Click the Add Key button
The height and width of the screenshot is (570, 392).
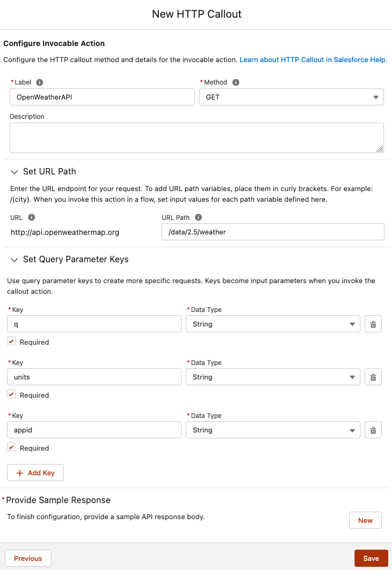35,473
